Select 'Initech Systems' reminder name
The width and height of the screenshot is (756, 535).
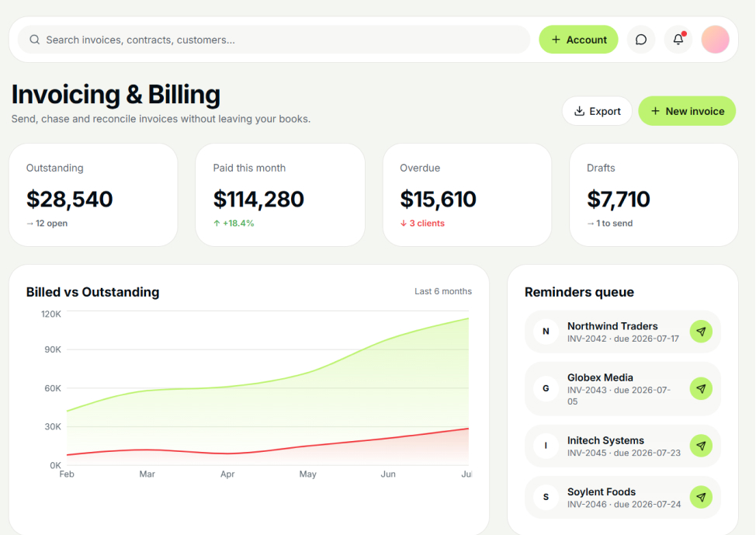click(x=605, y=440)
